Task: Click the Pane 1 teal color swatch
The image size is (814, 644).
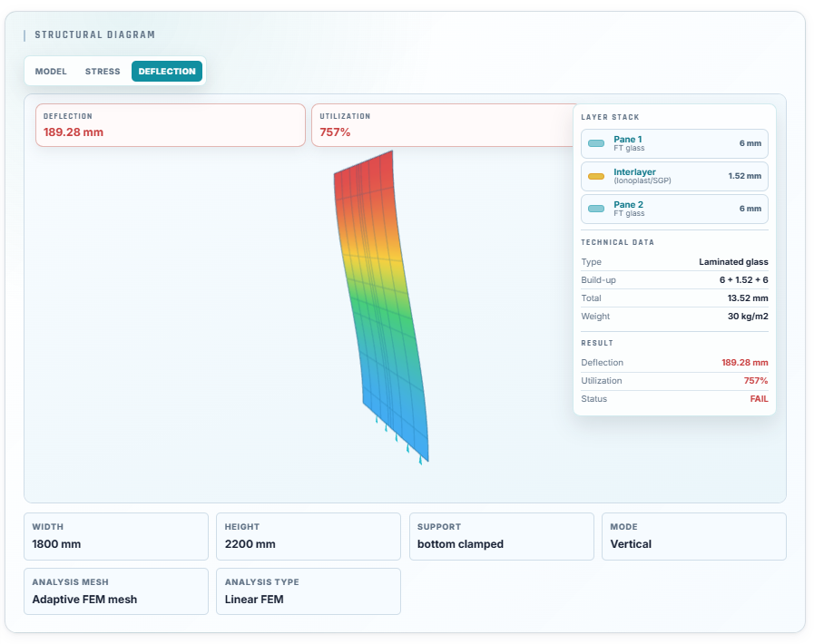Action: point(596,143)
